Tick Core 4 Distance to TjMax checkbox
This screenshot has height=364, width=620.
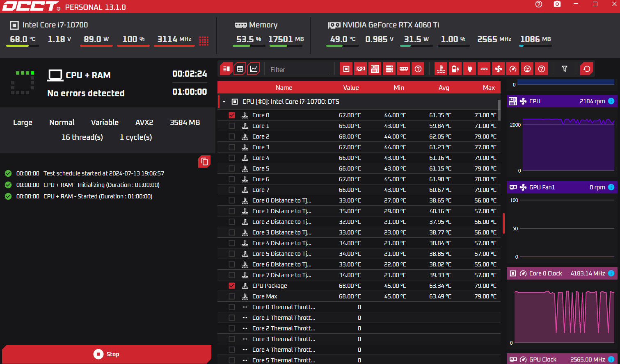tap(232, 243)
